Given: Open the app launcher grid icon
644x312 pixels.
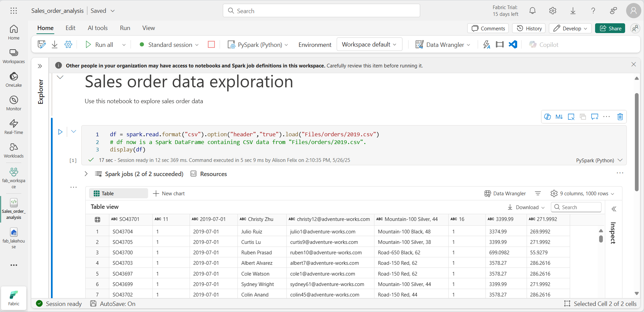Looking at the screenshot, I should [13, 11].
